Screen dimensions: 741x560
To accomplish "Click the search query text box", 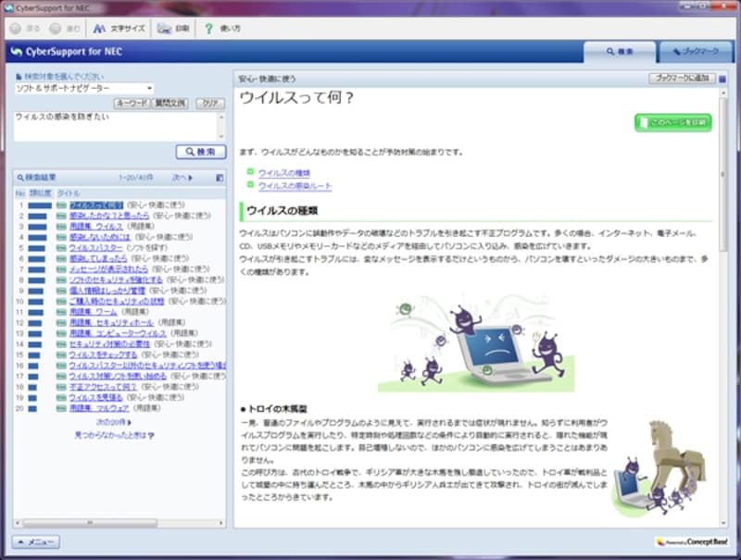I will click(114, 126).
